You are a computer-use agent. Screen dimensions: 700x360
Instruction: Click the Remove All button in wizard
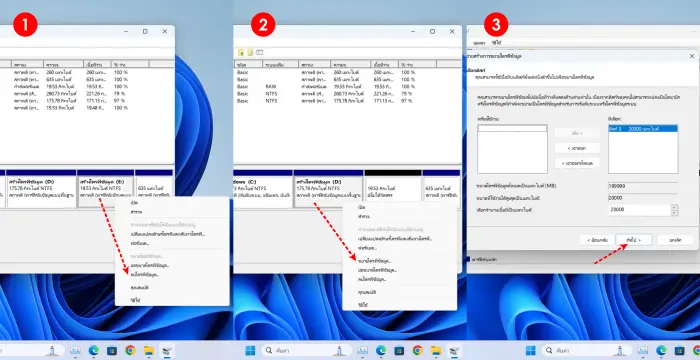pyautogui.click(x=577, y=163)
